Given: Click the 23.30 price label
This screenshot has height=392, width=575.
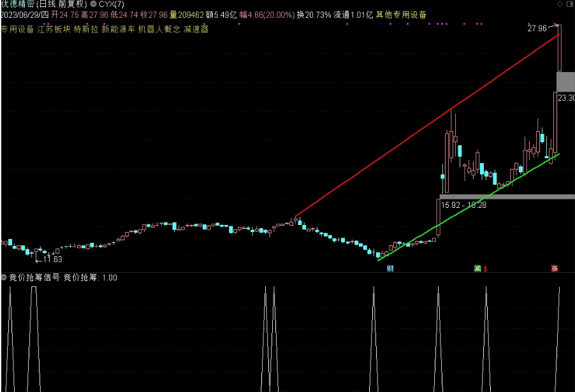Looking at the screenshot, I should 566,98.
